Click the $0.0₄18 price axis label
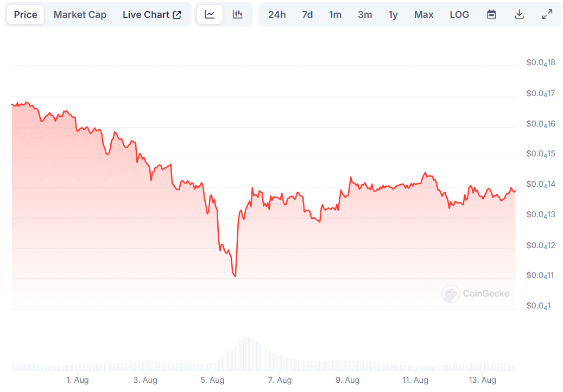Viewport: 563px width, 392px height. click(540, 63)
